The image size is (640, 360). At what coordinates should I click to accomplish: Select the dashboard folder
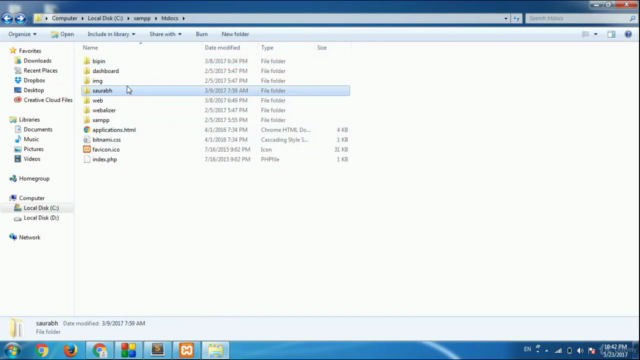(x=105, y=71)
